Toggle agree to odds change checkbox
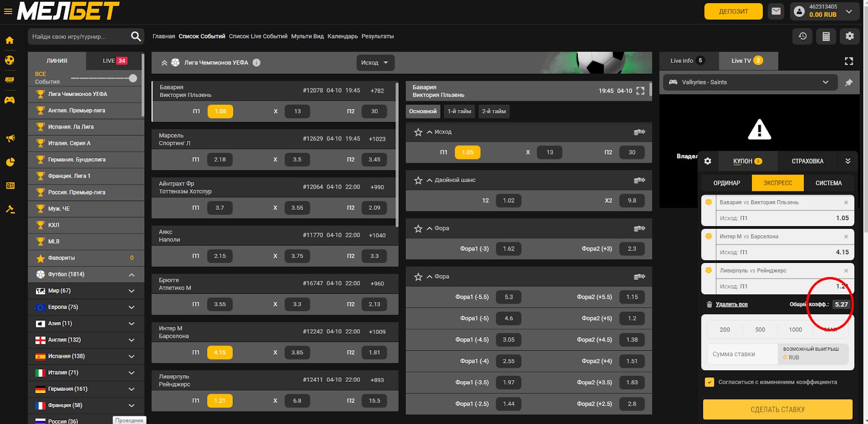This screenshot has height=424, width=868. coord(709,382)
